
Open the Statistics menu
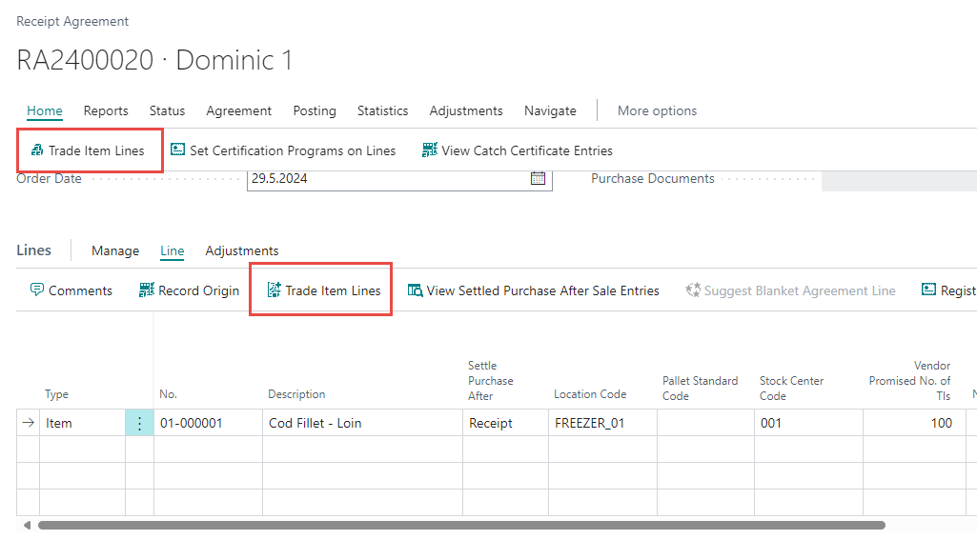pos(382,110)
